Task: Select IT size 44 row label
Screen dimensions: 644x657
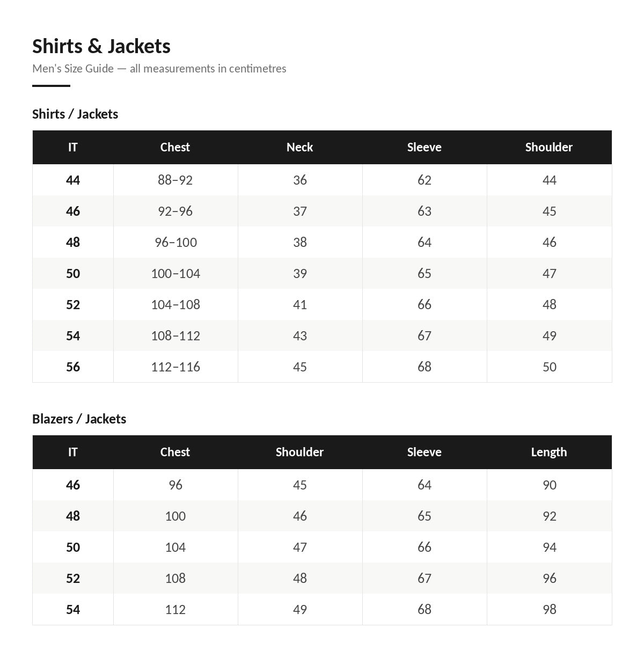Action: (x=73, y=180)
